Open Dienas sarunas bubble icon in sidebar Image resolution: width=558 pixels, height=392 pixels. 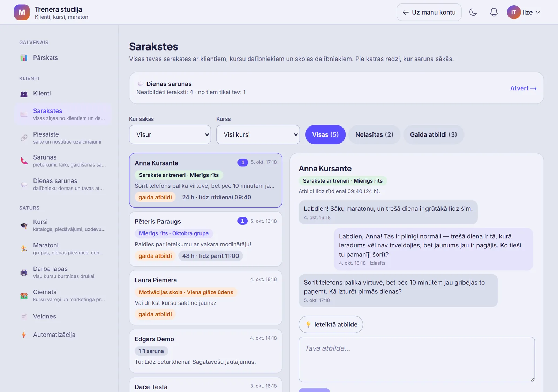24,184
